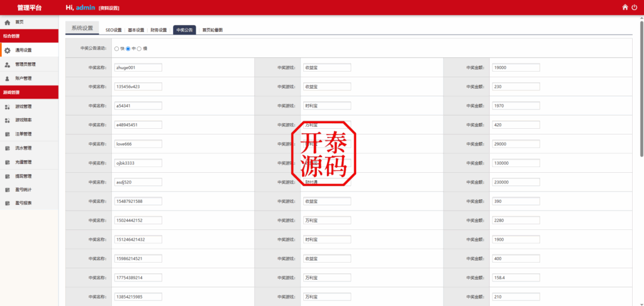
Task: Click the person icon for 账户管理
Action: click(x=7, y=79)
